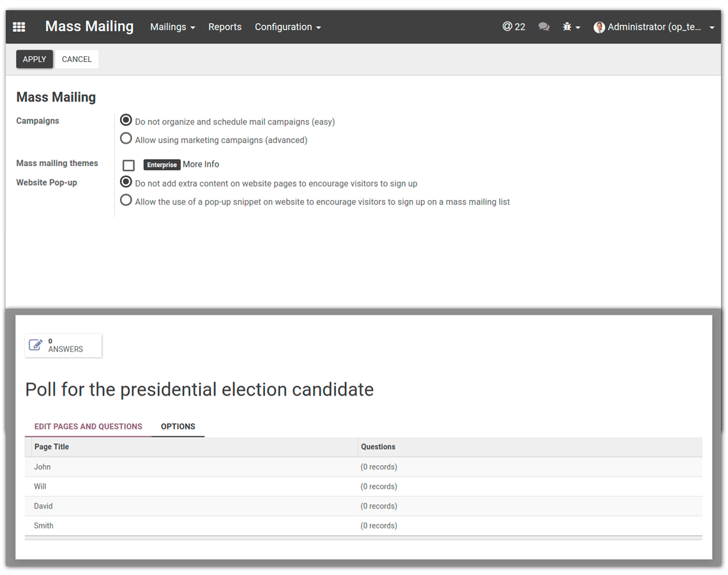The width and height of the screenshot is (728, 575).
Task: Switch to the Options tab
Action: [x=178, y=426]
